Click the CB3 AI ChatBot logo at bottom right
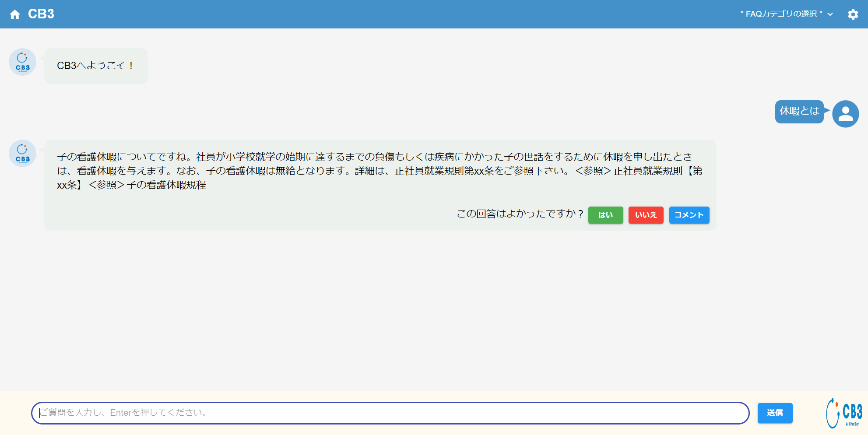 844,413
